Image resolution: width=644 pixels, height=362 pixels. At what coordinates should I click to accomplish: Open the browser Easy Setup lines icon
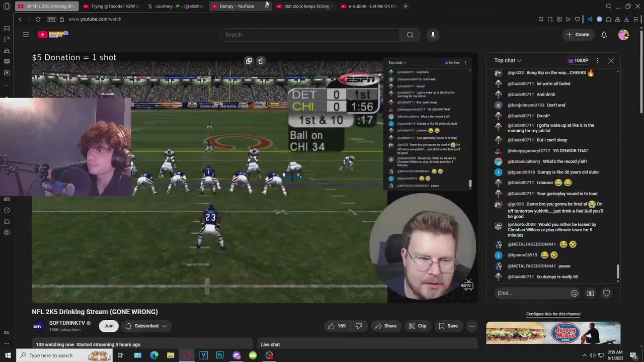tap(635, 19)
